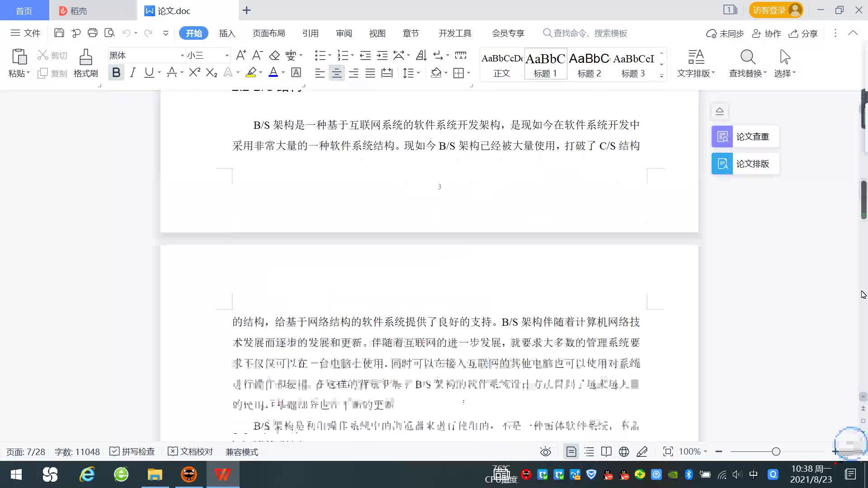Click the print icon in quick toolbar
The height and width of the screenshot is (488, 868).
click(x=93, y=33)
